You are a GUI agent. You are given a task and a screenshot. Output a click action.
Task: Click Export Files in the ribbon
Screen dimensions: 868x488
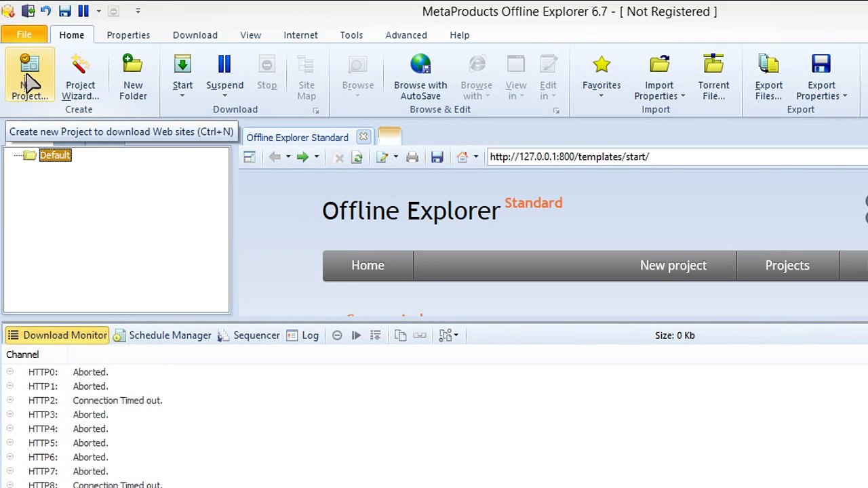click(768, 77)
